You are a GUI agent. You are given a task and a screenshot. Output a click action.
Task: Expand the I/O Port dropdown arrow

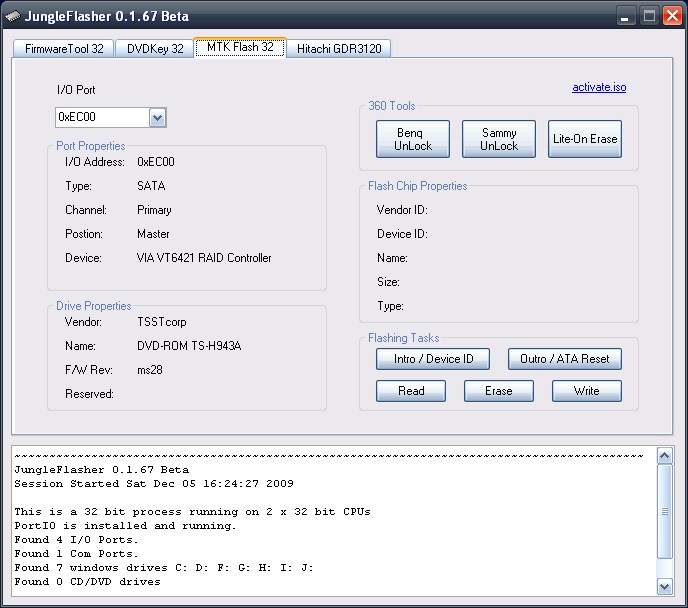coord(158,118)
